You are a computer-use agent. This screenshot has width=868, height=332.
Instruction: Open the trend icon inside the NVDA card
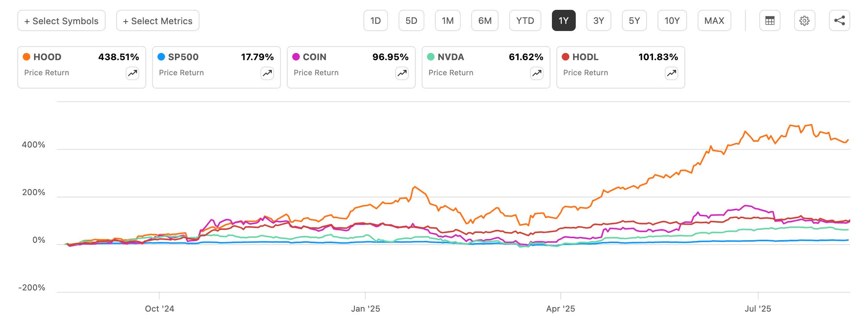click(x=536, y=74)
